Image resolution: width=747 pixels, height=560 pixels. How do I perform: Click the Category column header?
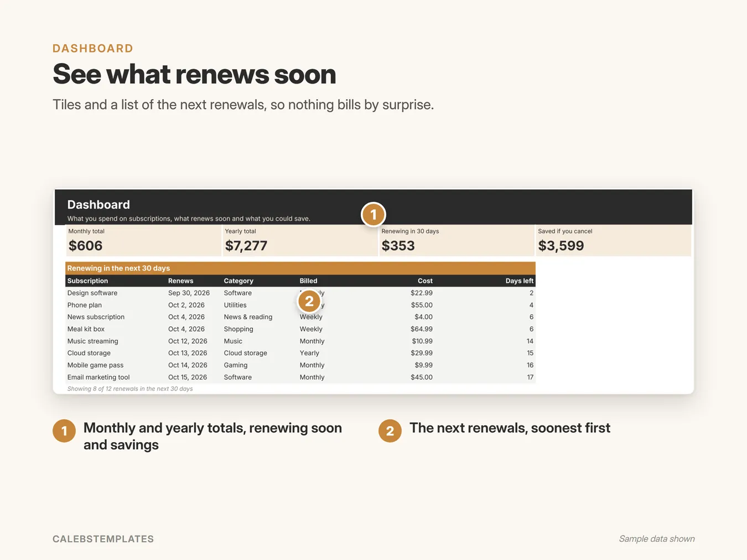tap(238, 281)
